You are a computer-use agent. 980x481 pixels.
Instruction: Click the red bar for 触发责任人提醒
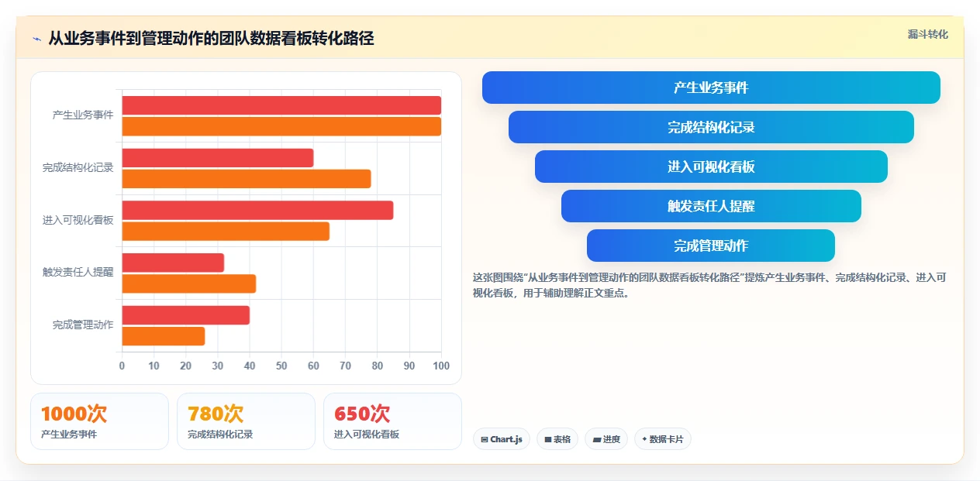click(173, 263)
